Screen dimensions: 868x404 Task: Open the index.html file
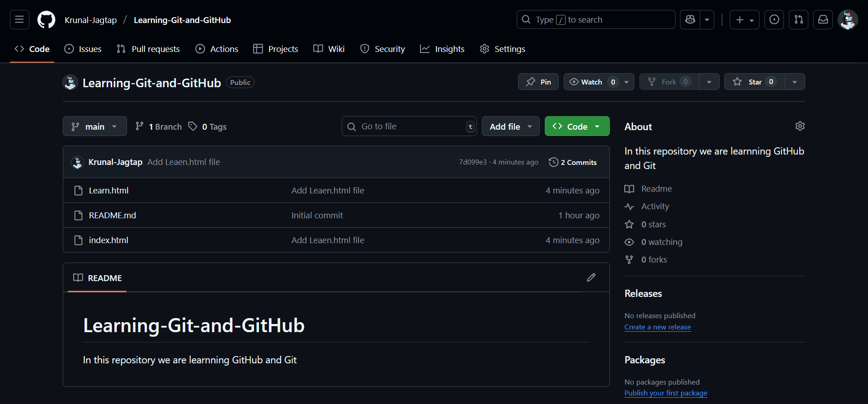coord(108,240)
